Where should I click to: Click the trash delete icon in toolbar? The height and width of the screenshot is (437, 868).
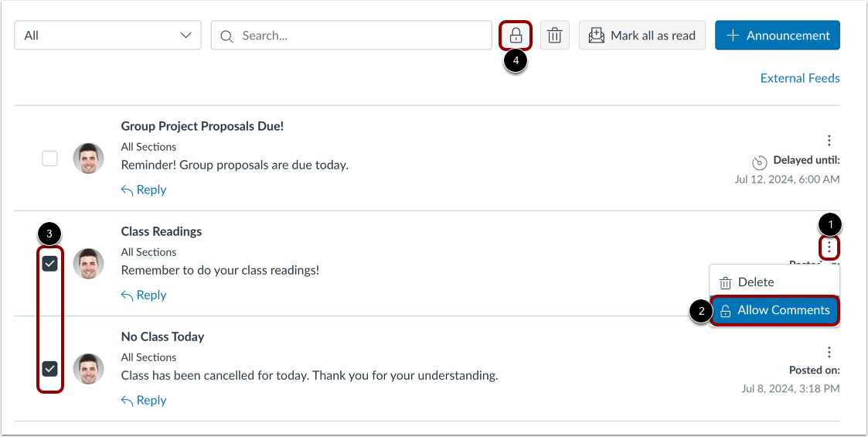554,36
